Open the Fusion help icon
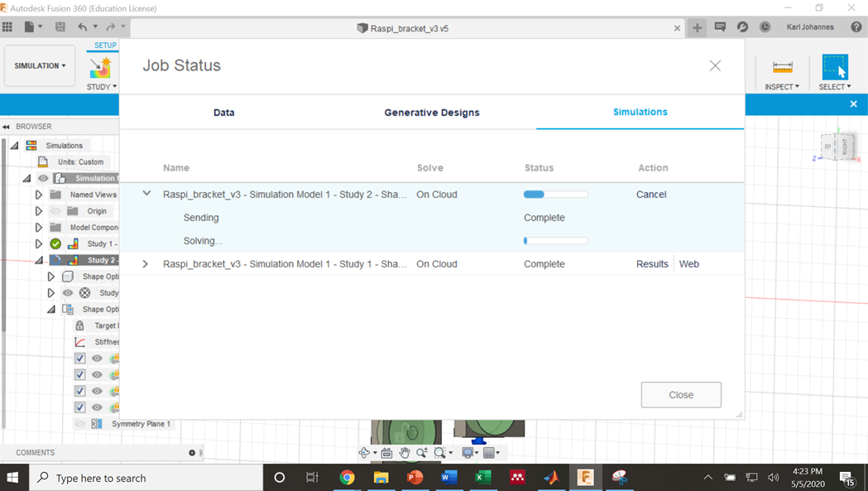Viewport: 868px width, 491px height. (856, 27)
